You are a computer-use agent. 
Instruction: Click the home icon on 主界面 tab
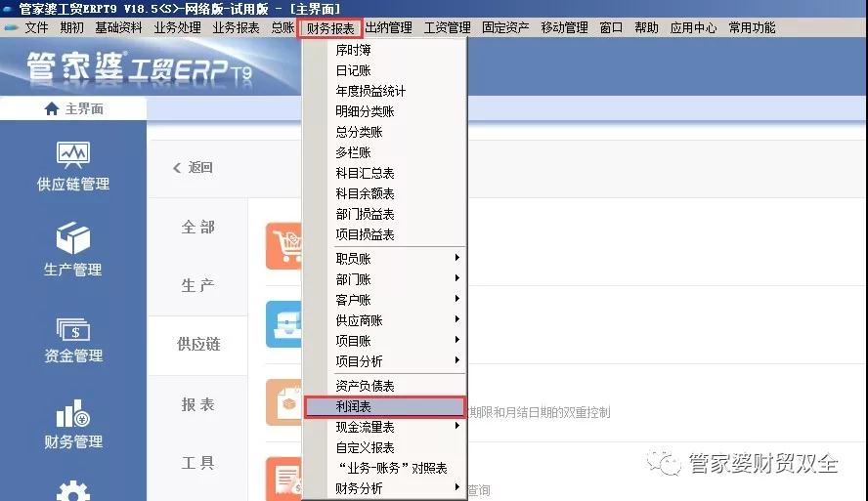(x=52, y=109)
